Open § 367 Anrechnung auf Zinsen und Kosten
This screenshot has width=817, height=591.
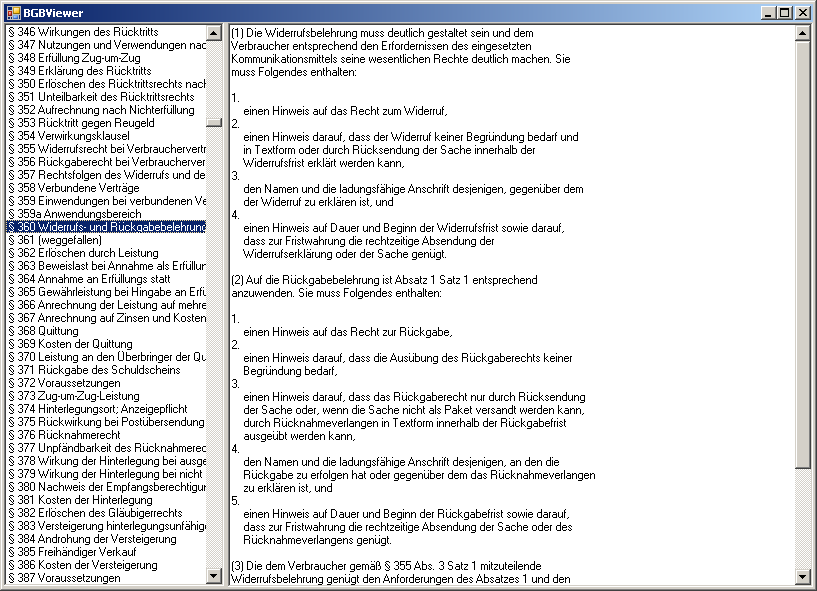tap(106, 318)
